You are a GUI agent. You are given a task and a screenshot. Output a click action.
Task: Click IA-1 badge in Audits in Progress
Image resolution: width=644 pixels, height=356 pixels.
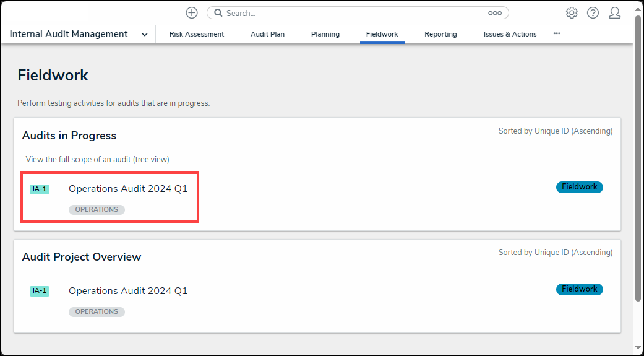coord(40,189)
